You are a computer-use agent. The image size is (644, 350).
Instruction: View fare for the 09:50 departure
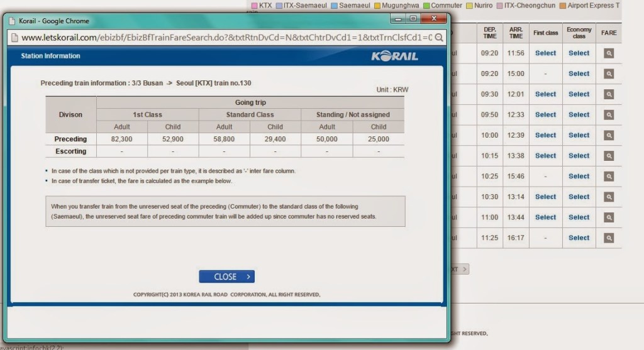(608, 115)
